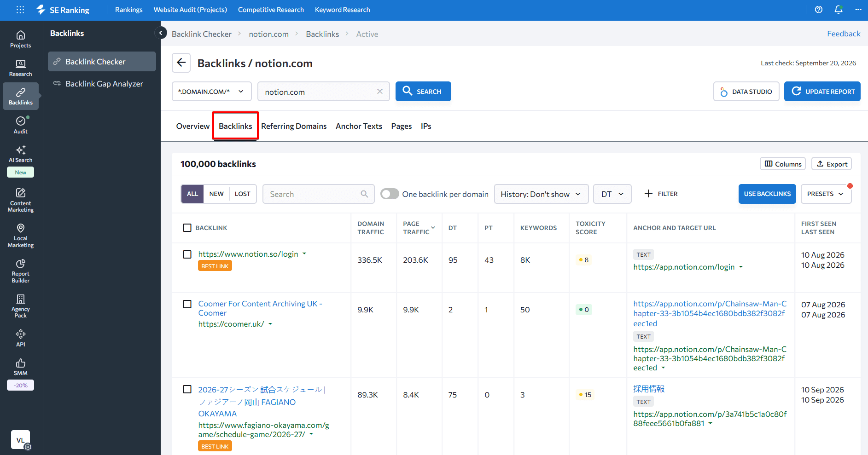This screenshot has width=868, height=455.
Task: Click the Export button
Action: [x=832, y=164]
